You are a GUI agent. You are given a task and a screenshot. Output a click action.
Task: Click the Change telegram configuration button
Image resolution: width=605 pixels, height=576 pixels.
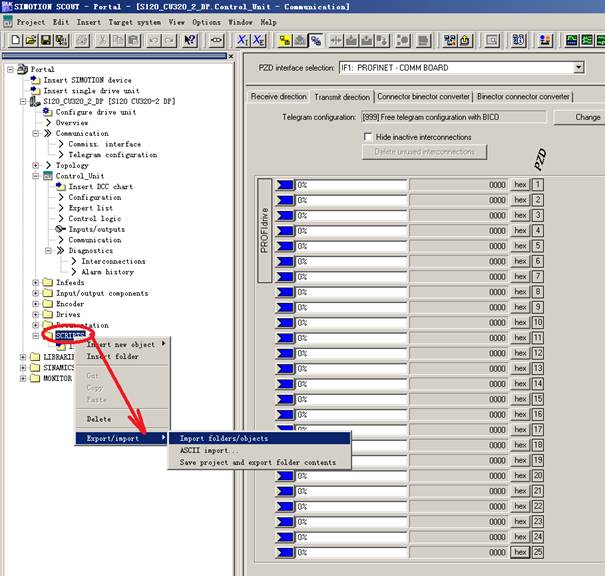(x=588, y=117)
